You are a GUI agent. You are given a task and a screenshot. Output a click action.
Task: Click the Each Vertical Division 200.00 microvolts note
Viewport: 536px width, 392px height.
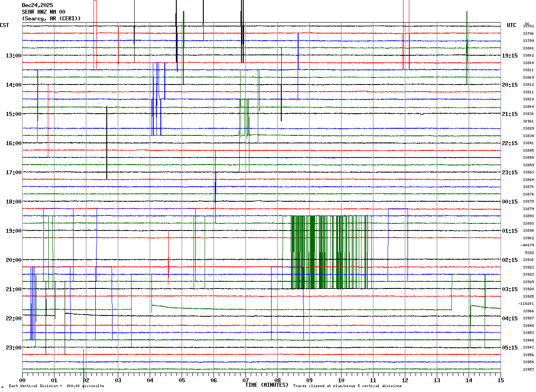point(56,386)
